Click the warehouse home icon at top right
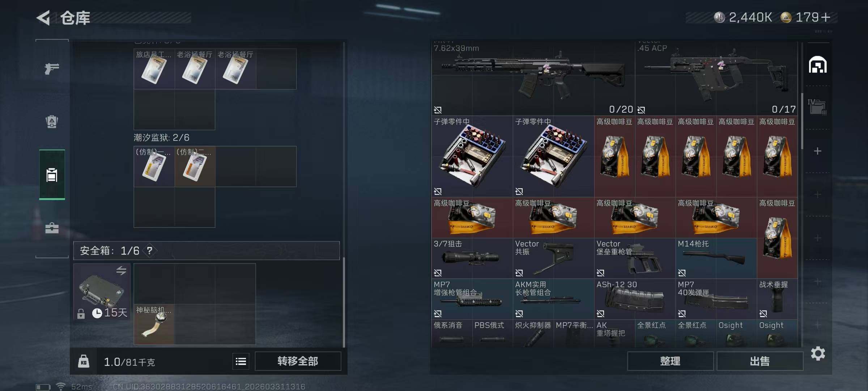 click(x=818, y=65)
